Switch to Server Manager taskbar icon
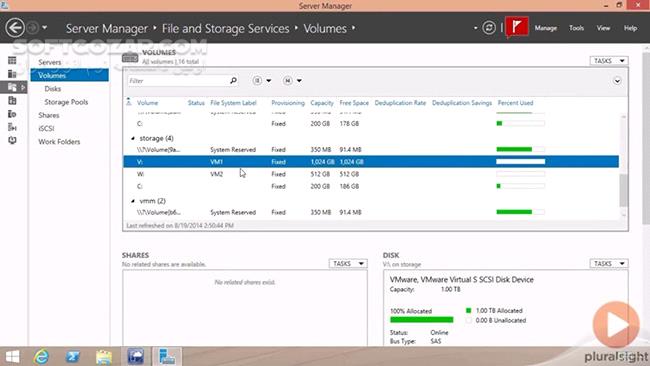650x366 pixels. [x=167, y=357]
